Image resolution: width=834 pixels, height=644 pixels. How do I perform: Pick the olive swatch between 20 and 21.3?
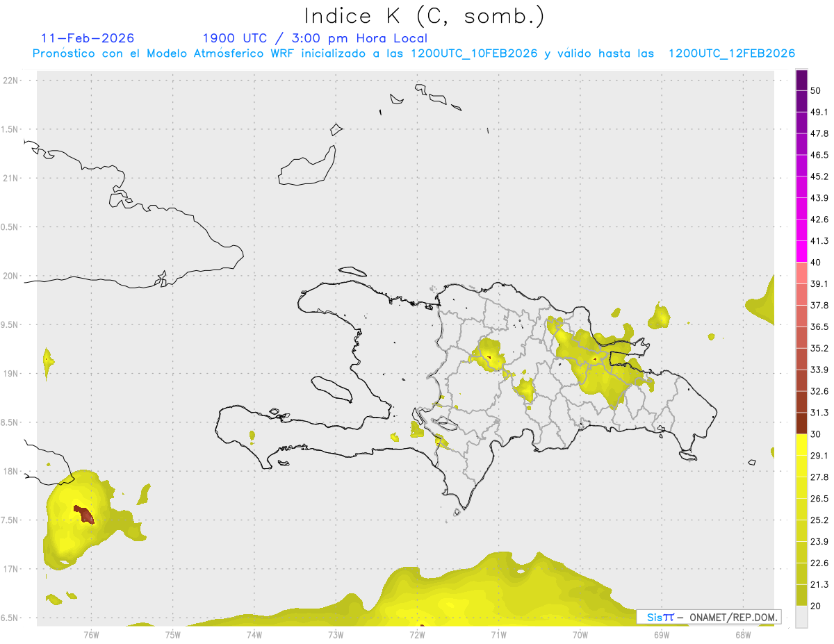[x=802, y=595]
